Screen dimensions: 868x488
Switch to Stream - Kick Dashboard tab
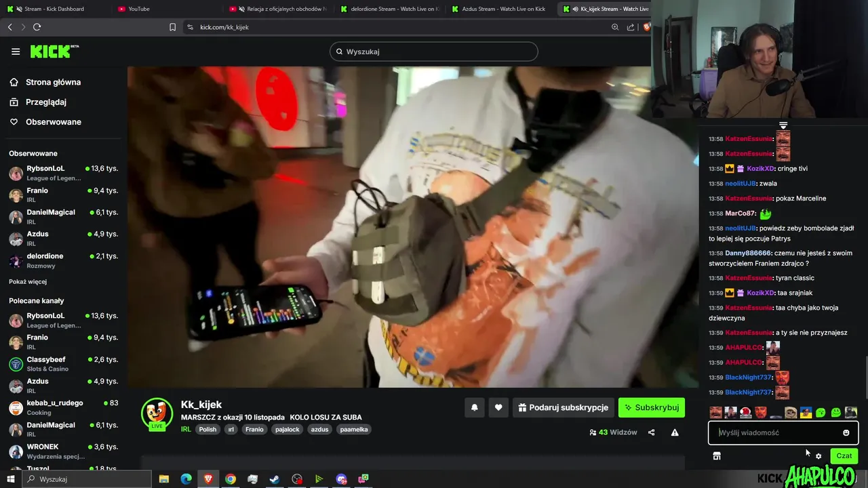(x=56, y=9)
